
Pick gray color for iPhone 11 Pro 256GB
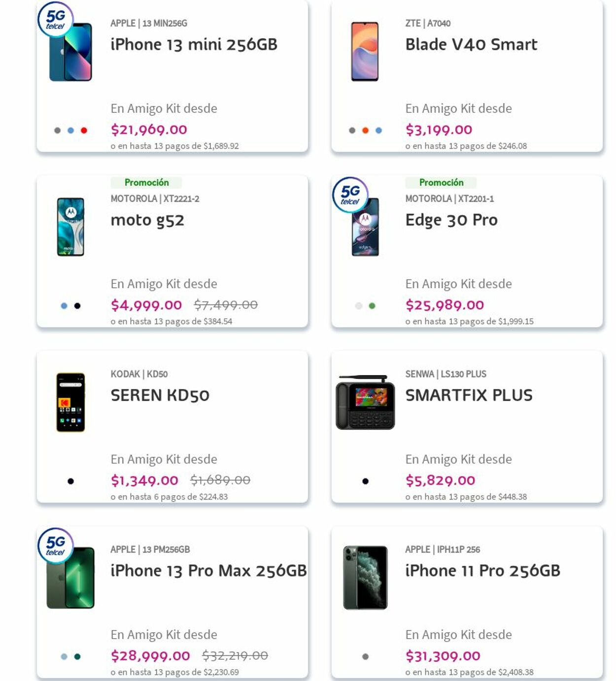(x=365, y=657)
